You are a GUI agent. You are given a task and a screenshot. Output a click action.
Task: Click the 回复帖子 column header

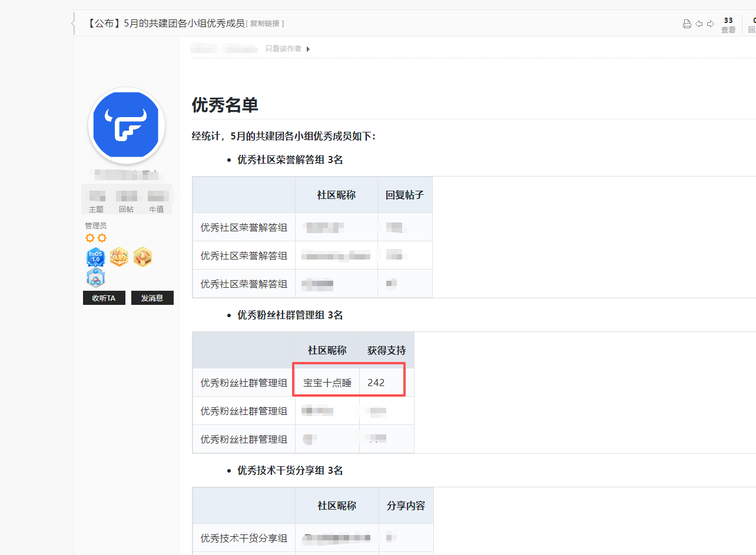point(405,195)
